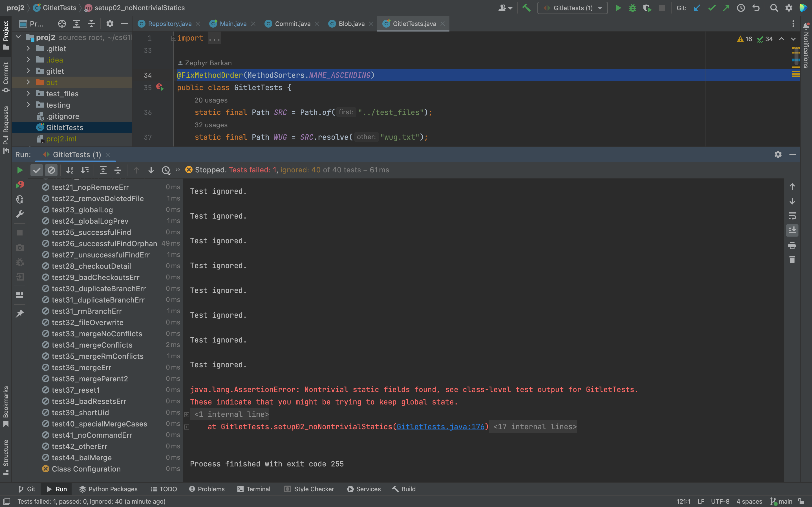Click the Git Update Project arrow

click(697, 8)
